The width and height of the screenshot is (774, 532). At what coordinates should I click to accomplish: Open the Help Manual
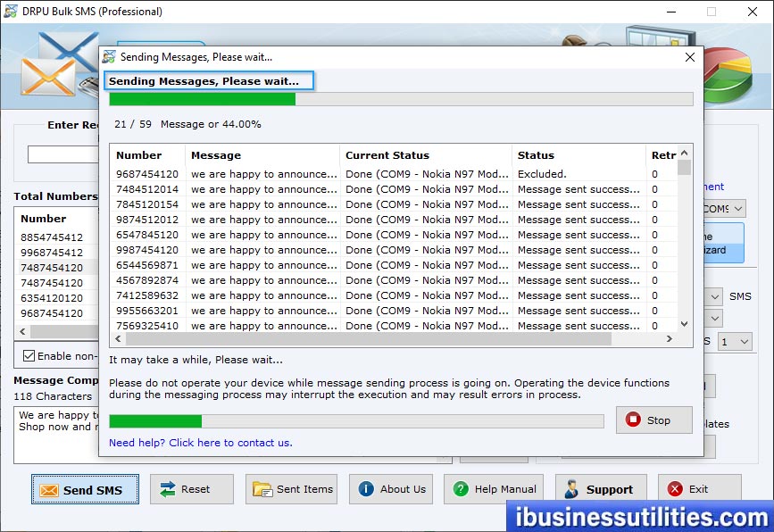494,489
